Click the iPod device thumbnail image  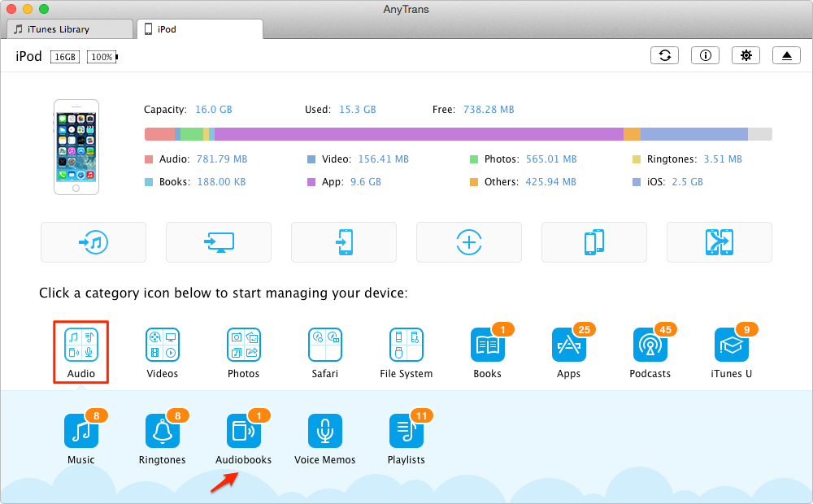(76, 147)
